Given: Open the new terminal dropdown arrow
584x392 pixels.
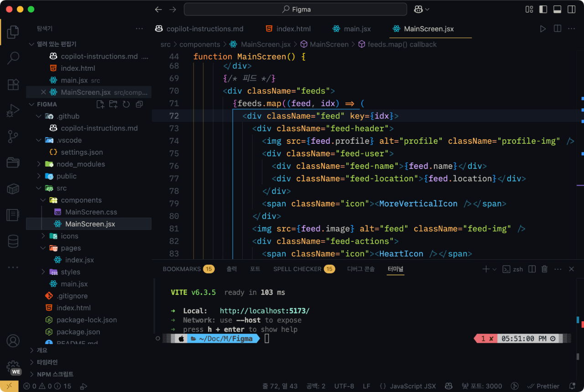Looking at the screenshot, I should (495, 269).
